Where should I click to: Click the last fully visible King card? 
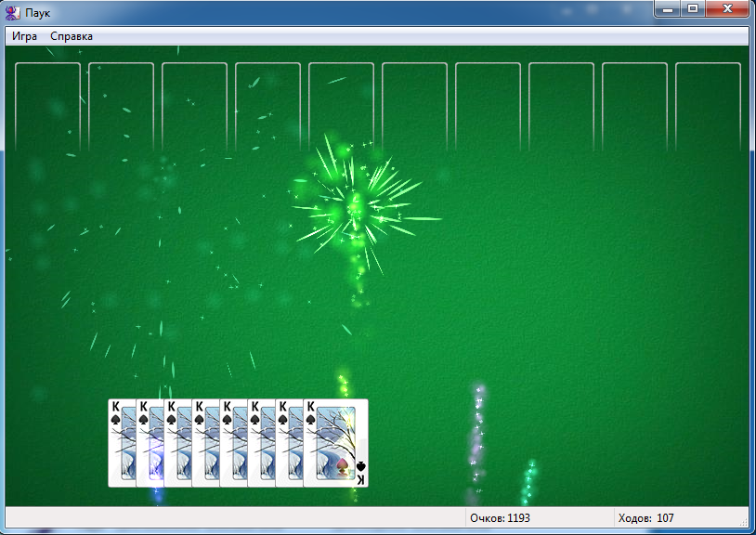(x=335, y=443)
